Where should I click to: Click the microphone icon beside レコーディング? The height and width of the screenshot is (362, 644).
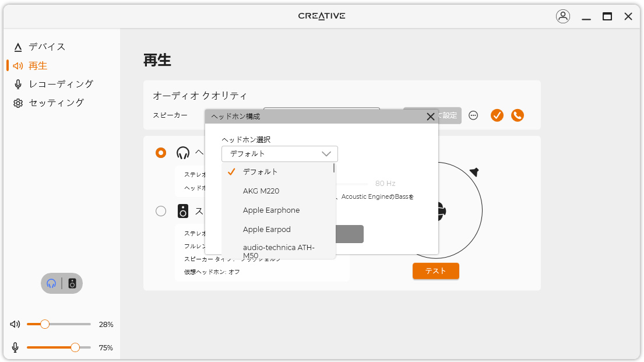[17, 85]
